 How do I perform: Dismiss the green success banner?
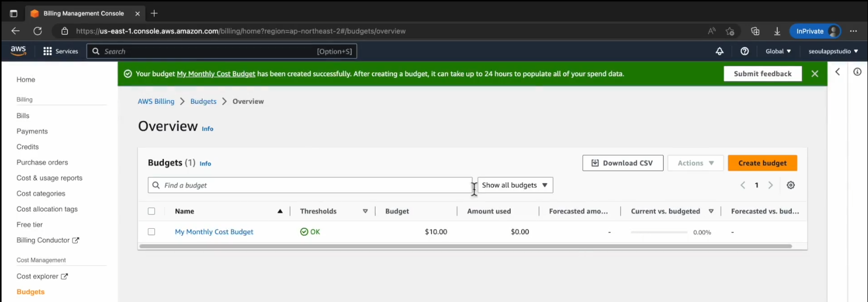815,74
